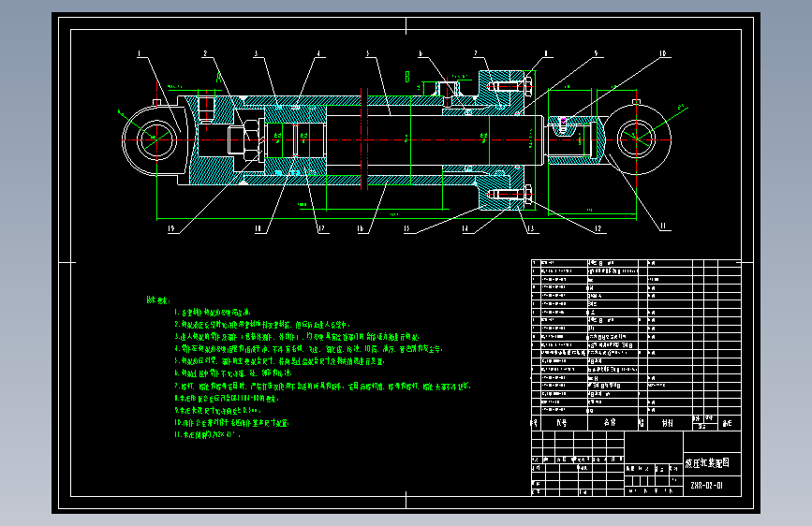The image size is (812, 526).
Task: Click part balloon number 13
Action: (x=530, y=228)
